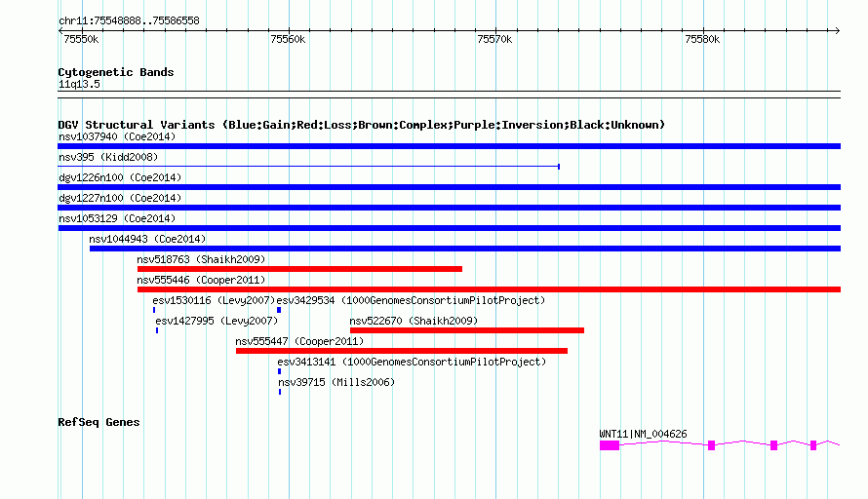868x499 pixels.
Task: Select the nsv395 (Kidd2008) thin blue line
Action: click(309, 166)
